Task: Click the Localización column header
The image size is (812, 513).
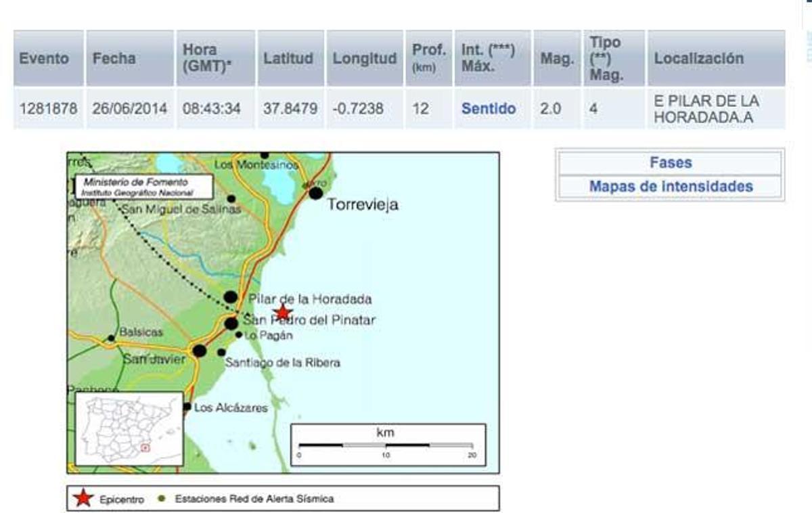Action: click(698, 58)
